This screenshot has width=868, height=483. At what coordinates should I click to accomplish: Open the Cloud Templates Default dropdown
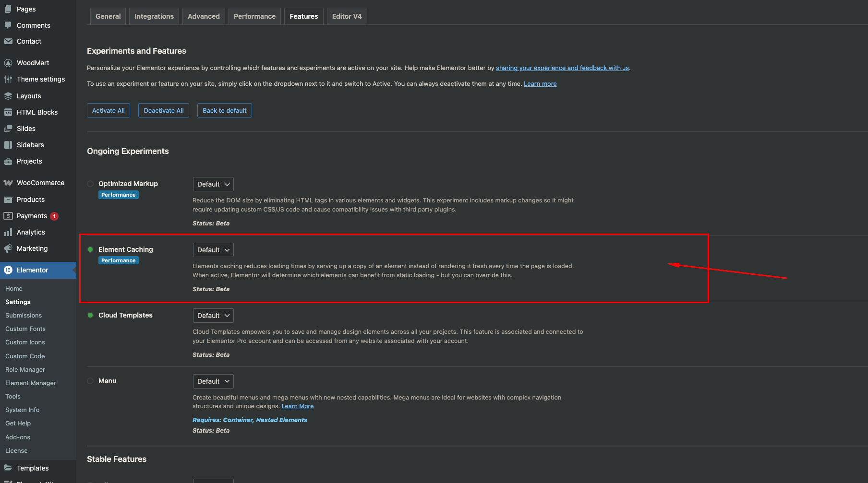coord(213,316)
